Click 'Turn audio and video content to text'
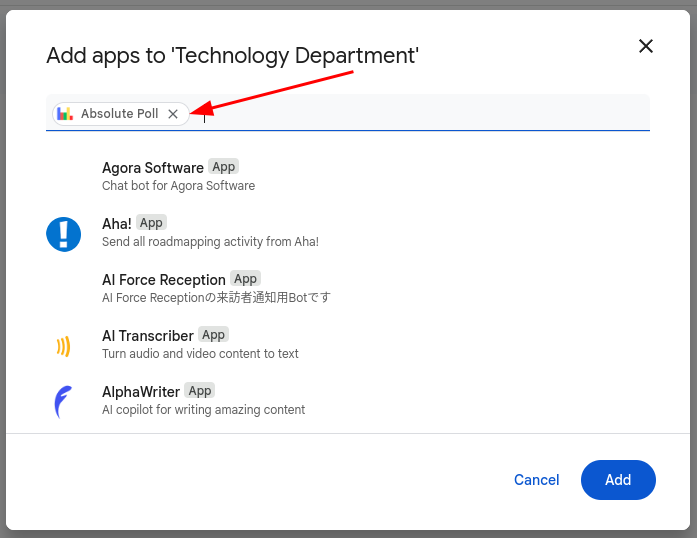Viewport: 697px width, 538px height. 200,353
